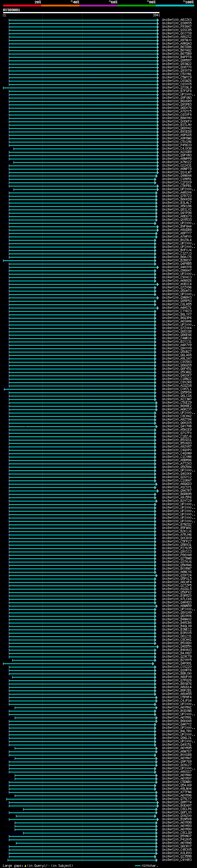
Task: Open UniRef100_A5HIE9 entry
Action: 177,430
